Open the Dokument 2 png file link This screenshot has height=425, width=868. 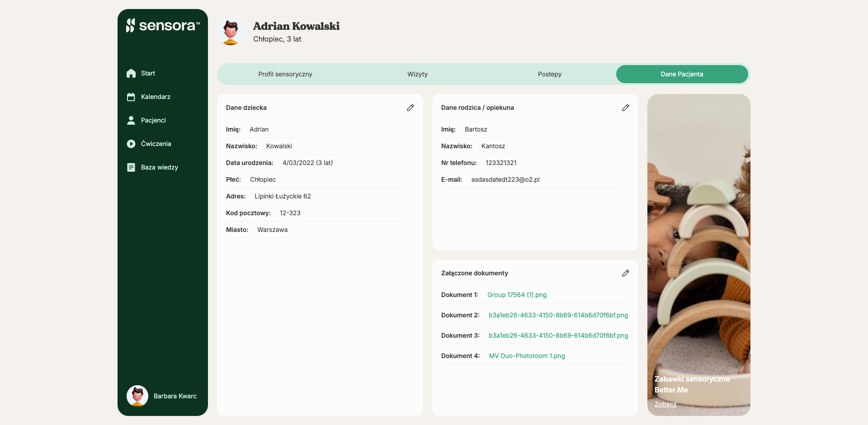(558, 315)
